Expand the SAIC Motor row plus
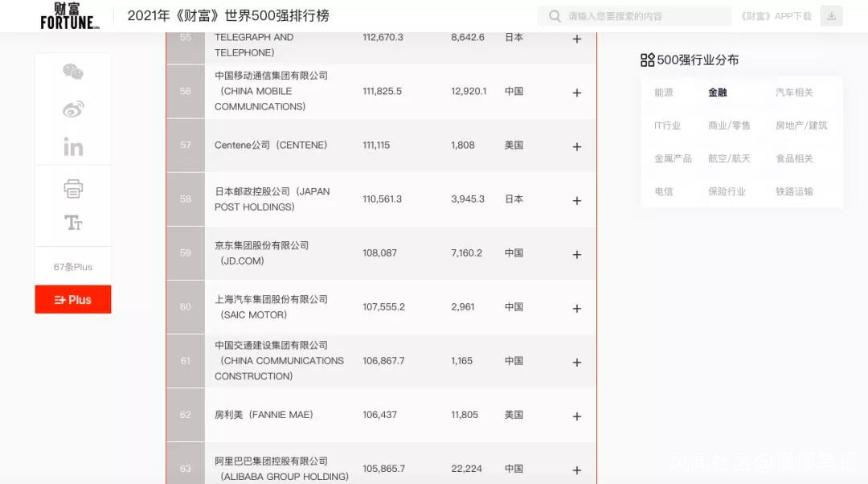The image size is (868, 484). (577, 309)
